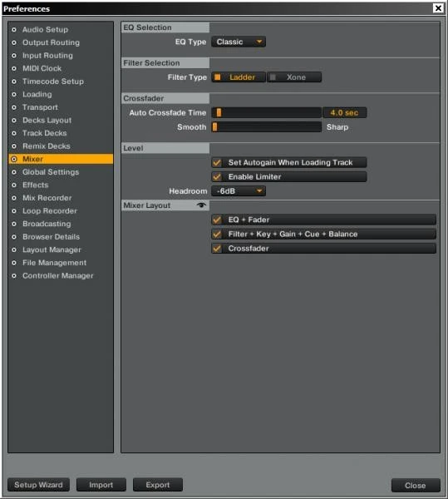Toggle EQ + Fader mixer layout option
This screenshot has width=448, height=499.
pyautogui.click(x=323, y=220)
